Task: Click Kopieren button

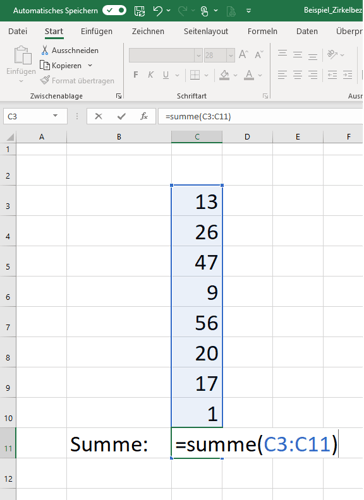Action: point(61,65)
